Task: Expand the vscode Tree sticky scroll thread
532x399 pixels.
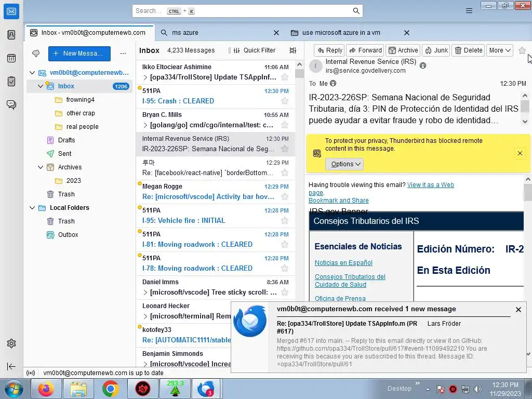Action: click(x=145, y=292)
